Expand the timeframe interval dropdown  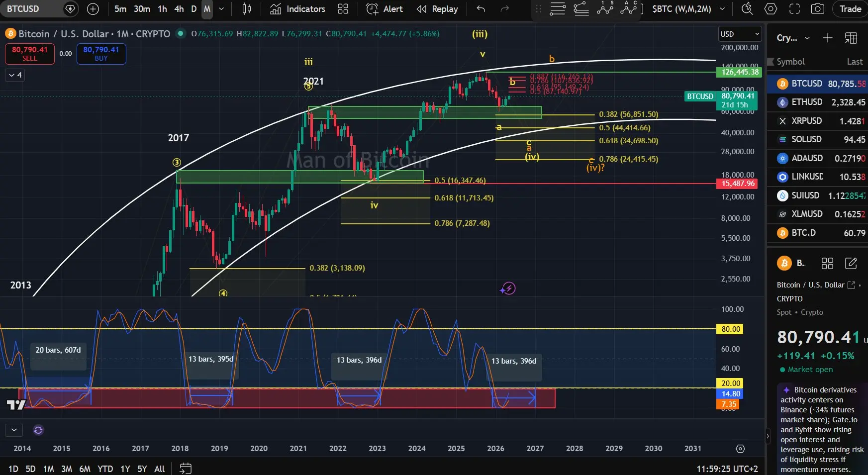tap(221, 9)
